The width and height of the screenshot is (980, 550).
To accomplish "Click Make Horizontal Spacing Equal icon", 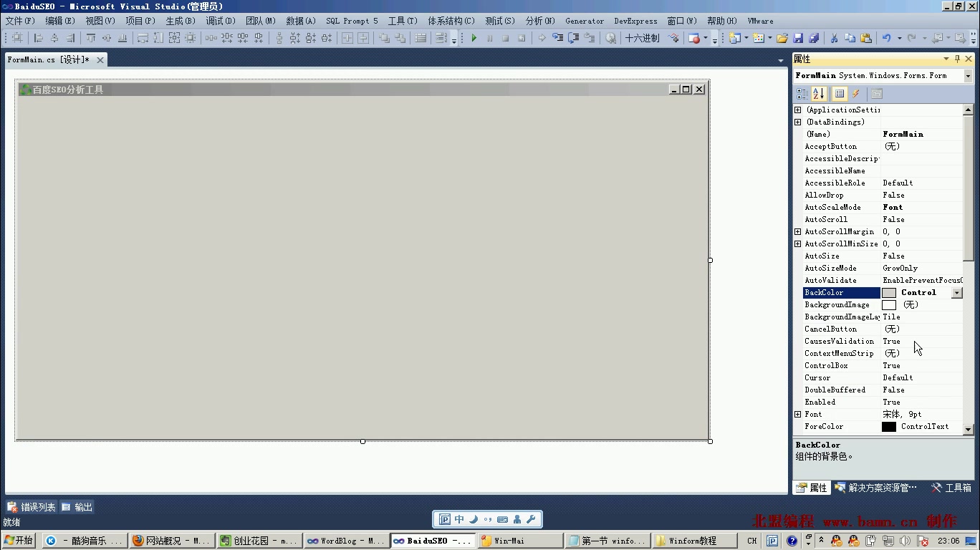I will click(x=211, y=38).
